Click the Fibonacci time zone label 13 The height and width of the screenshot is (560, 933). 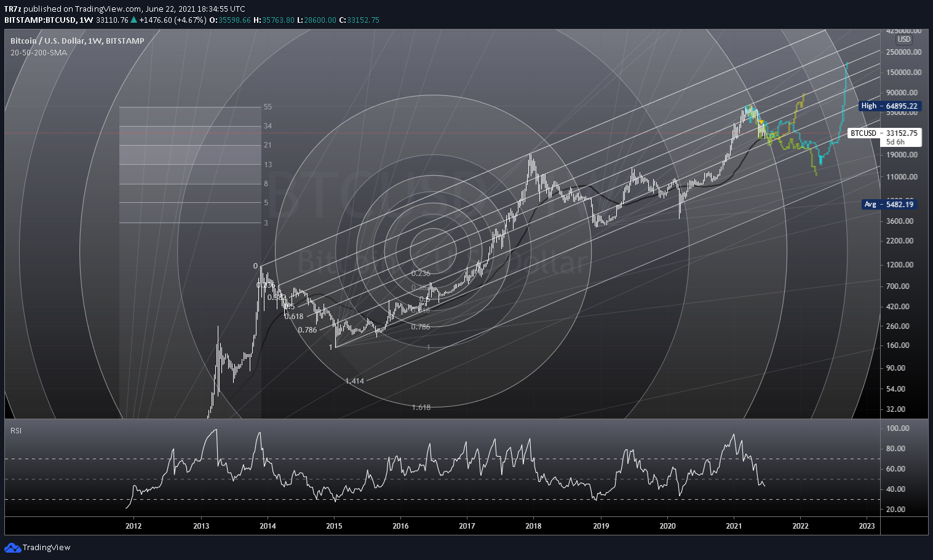click(268, 165)
